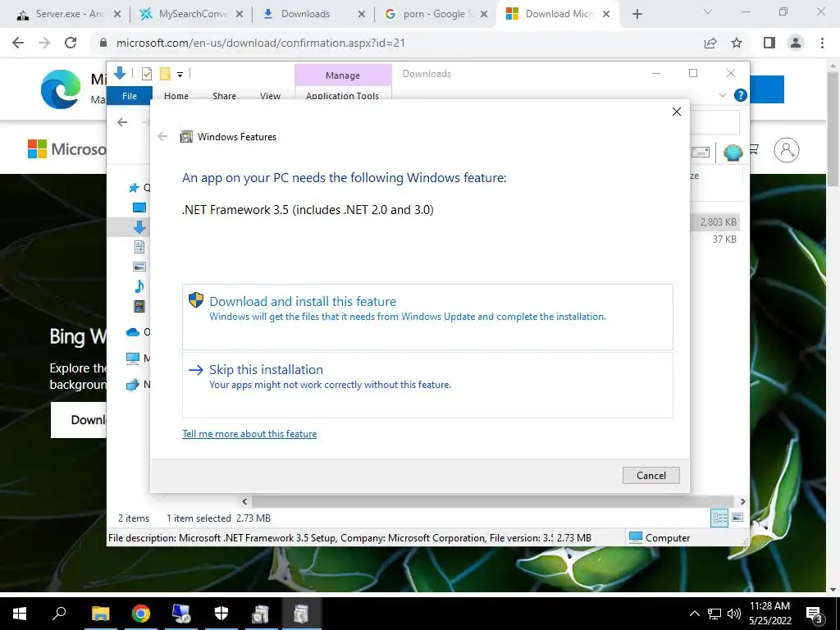Click the properties checkmark icon in Explorer title bar

[x=146, y=74]
